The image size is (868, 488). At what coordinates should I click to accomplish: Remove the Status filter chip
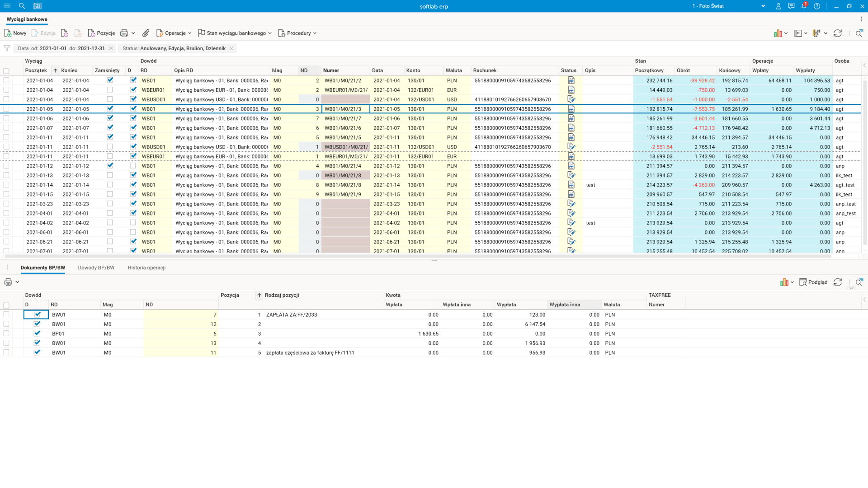(x=231, y=48)
